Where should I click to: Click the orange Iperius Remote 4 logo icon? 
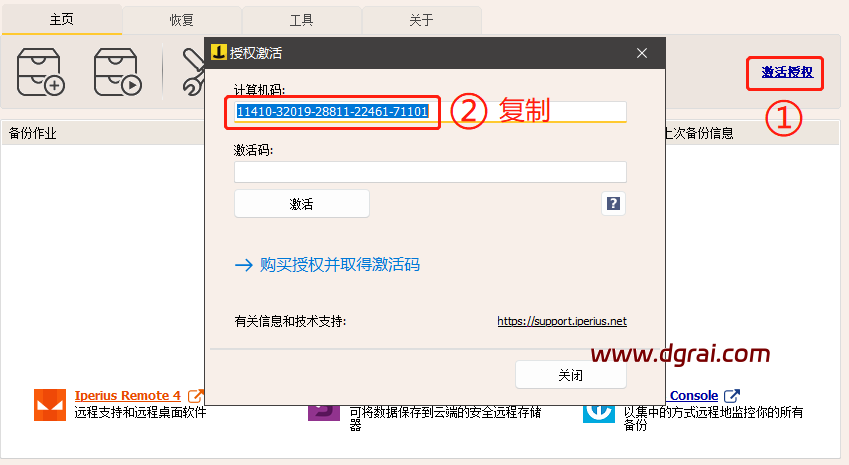click(49, 406)
